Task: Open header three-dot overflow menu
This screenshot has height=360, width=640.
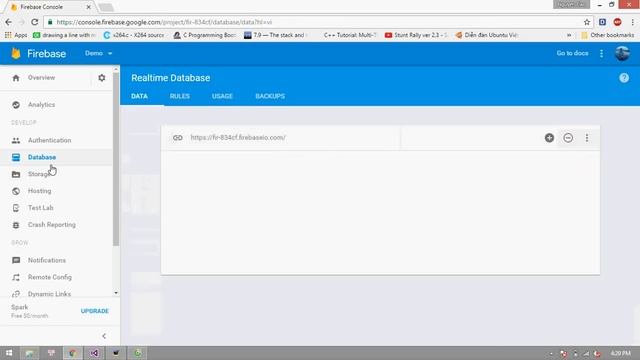Action: coord(601,53)
